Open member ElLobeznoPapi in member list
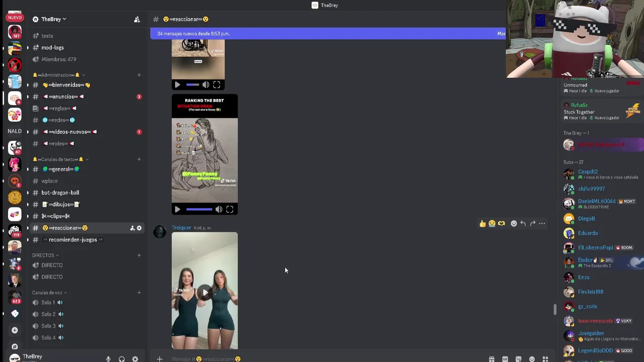The image size is (644, 362). pos(595,248)
